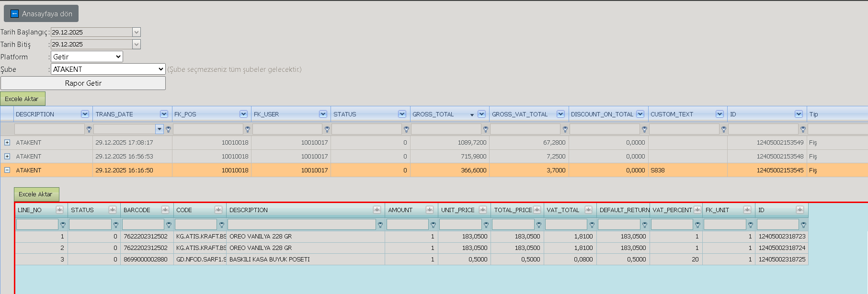Screen dimensions: 868x294
Task: Click the LINE_NO column header menu icon
Action: pos(59,210)
